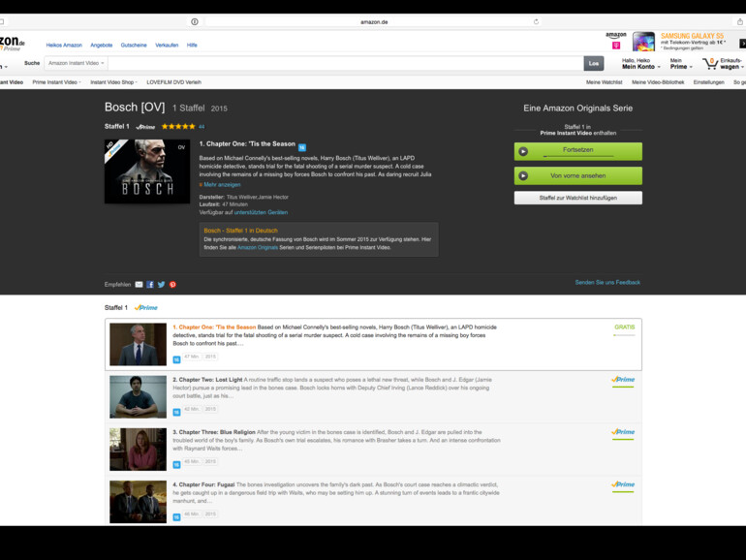Select '4. Chapter Four: Fugazi' title
Image resolution: width=746 pixels, height=560 pixels.
point(203,484)
